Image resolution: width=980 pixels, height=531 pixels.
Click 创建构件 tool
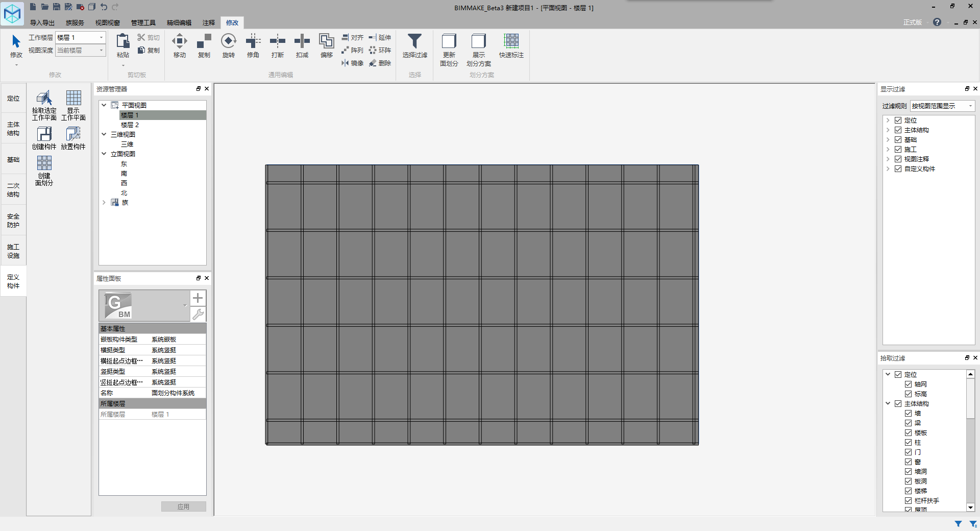44,138
